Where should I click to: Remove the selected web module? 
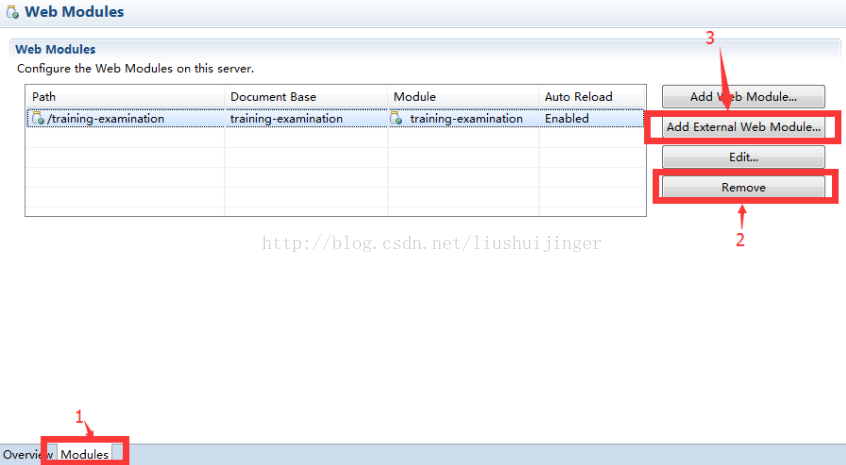pyautogui.click(x=742, y=187)
